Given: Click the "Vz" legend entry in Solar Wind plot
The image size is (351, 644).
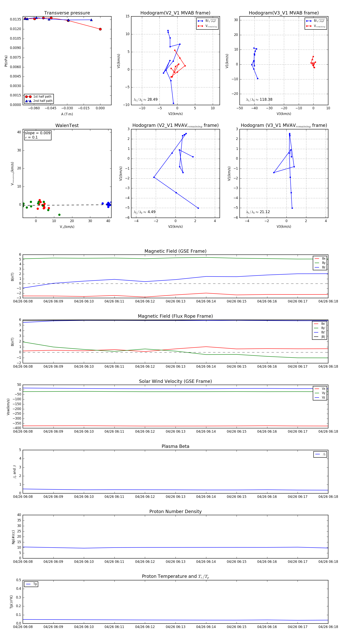Looking at the screenshot, I should click(x=320, y=398).
